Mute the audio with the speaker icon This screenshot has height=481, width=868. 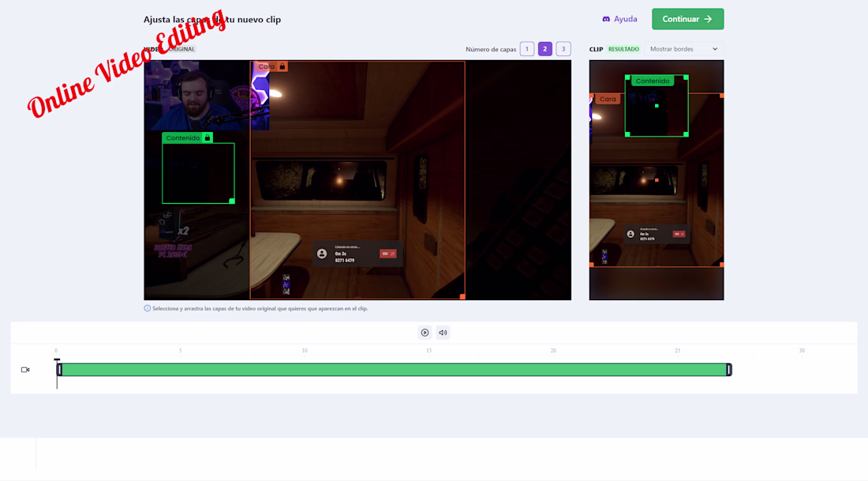pos(443,333)
